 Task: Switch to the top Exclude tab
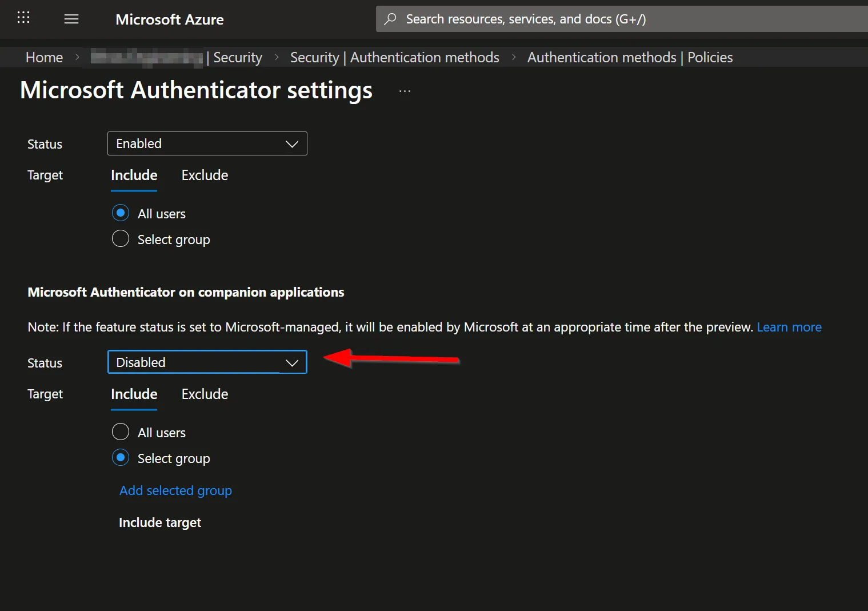coord(205,175)
